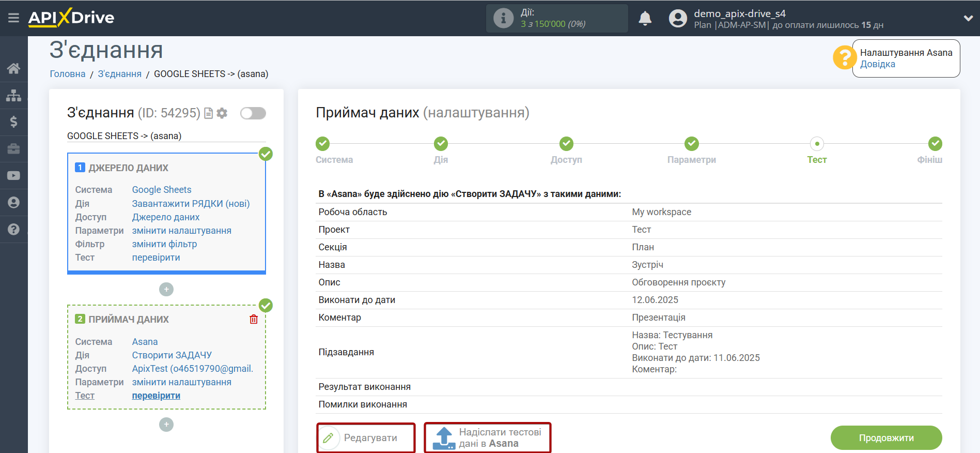980x453 pixels.
Task: Expand the account dropdown chevron
Action: pos(968,19)
